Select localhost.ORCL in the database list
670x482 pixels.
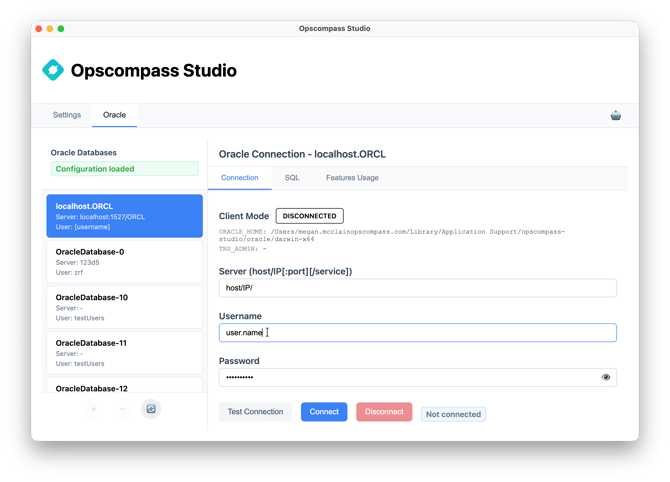124,216
